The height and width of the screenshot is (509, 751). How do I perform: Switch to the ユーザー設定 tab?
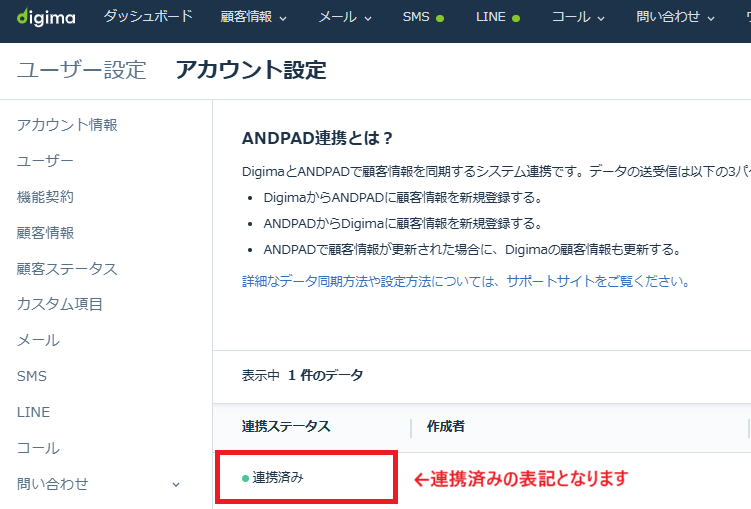point(81,70)
